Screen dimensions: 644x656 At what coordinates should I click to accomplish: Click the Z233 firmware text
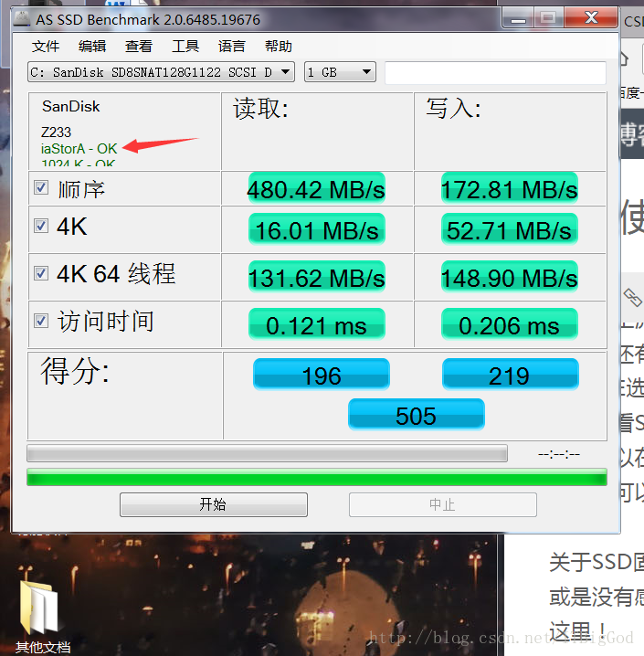[x=56, y=132]
